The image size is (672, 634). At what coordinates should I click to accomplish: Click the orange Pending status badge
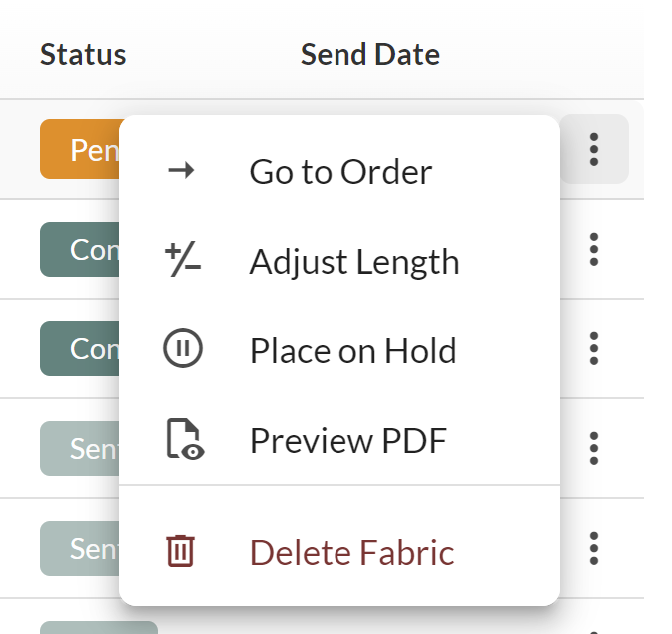[79, 149]
